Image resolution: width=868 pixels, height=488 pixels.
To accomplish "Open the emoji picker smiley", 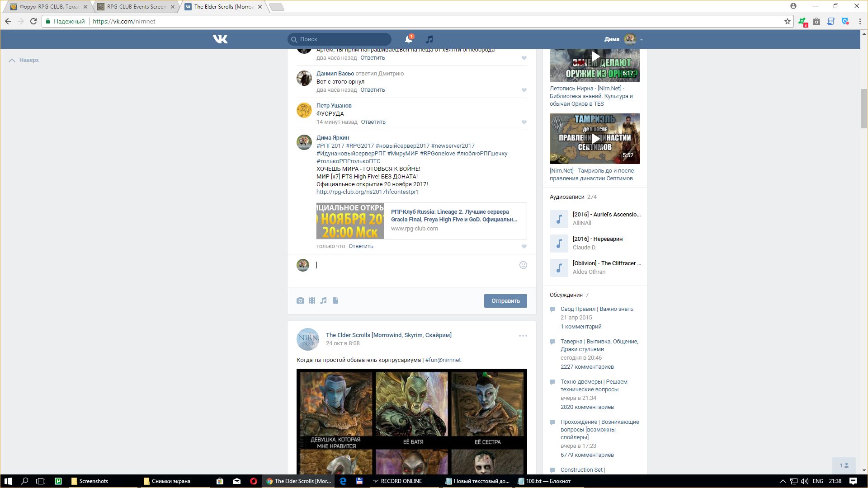I will coord(523,265).
